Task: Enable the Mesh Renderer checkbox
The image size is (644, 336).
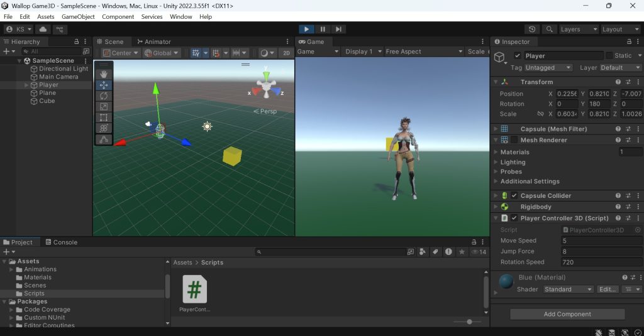Action: (514, 140)
